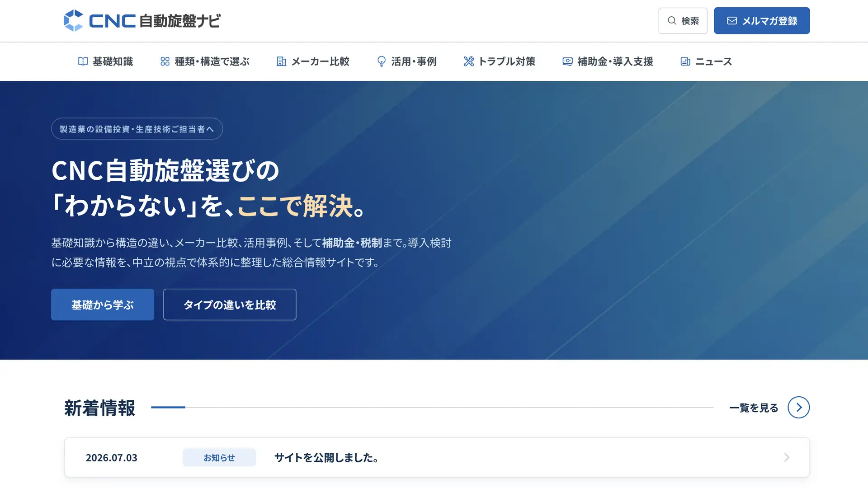Open the サイトを公開しました news item

[437, 457]
